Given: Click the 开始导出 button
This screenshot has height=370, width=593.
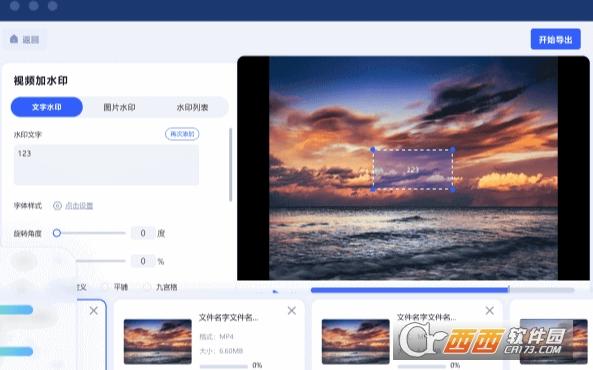Looking at the screenshot, I should pyautogui.click(x=556, y=39).
